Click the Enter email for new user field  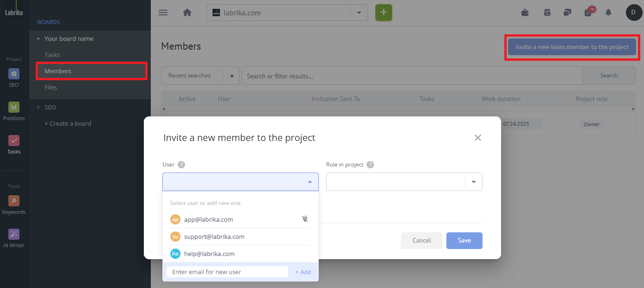pyautogui.click(x=227, y=272)
